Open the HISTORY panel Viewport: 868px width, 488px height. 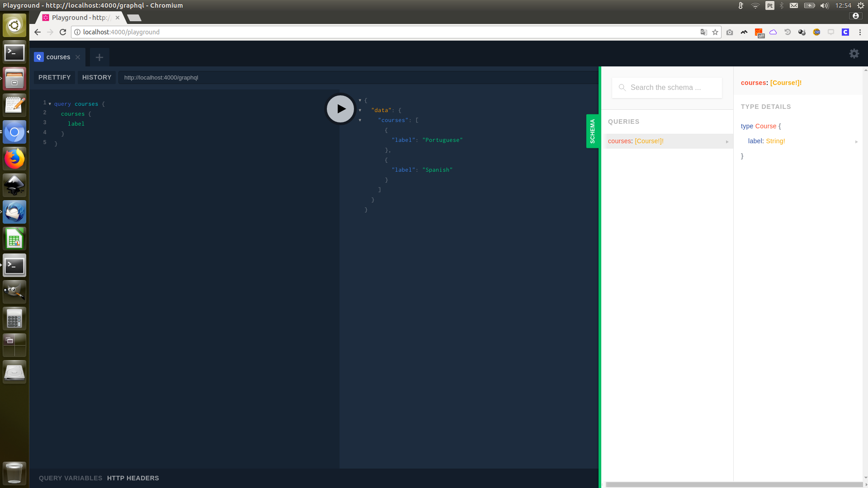[97, 77]
